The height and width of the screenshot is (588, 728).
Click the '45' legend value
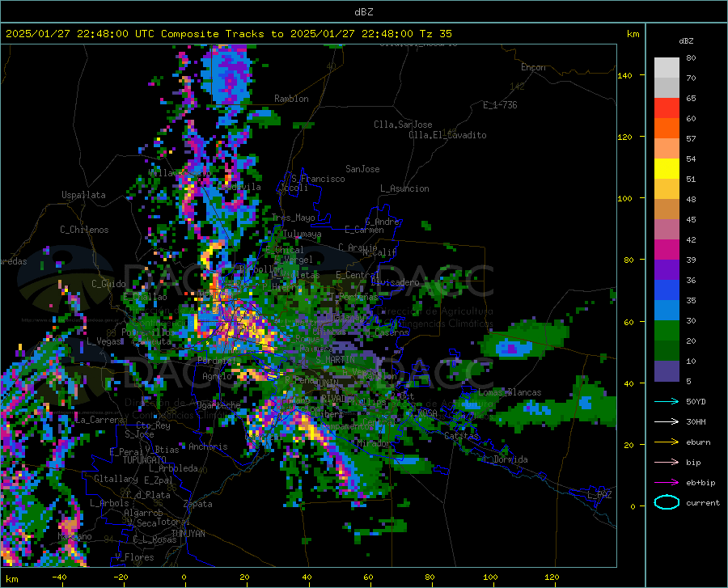tap(691, 219)
